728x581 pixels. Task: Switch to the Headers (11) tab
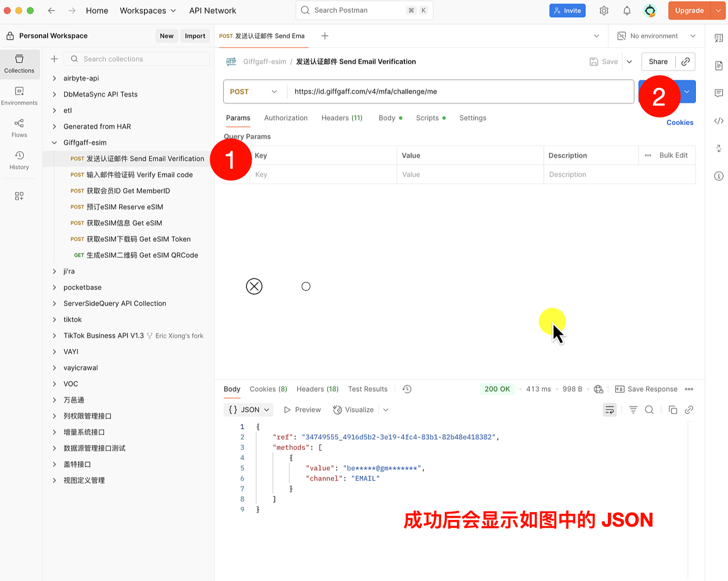click(x=342, y=118)
